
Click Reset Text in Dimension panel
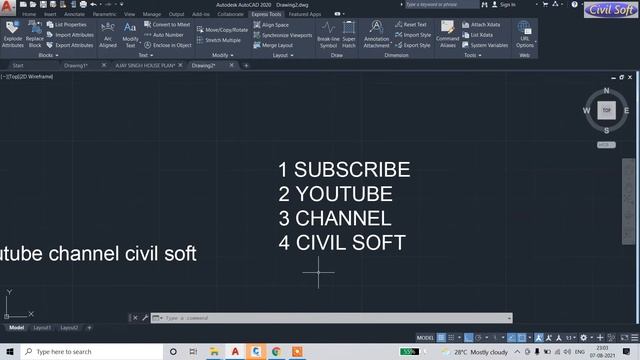click(x=411, y=24)
